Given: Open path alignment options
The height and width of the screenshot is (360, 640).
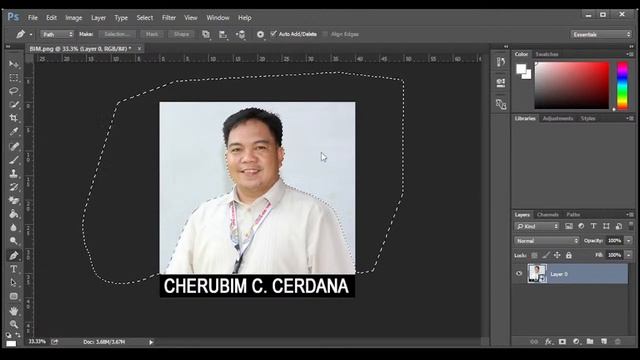Looking at the screenshot, I should pos(223,35).
